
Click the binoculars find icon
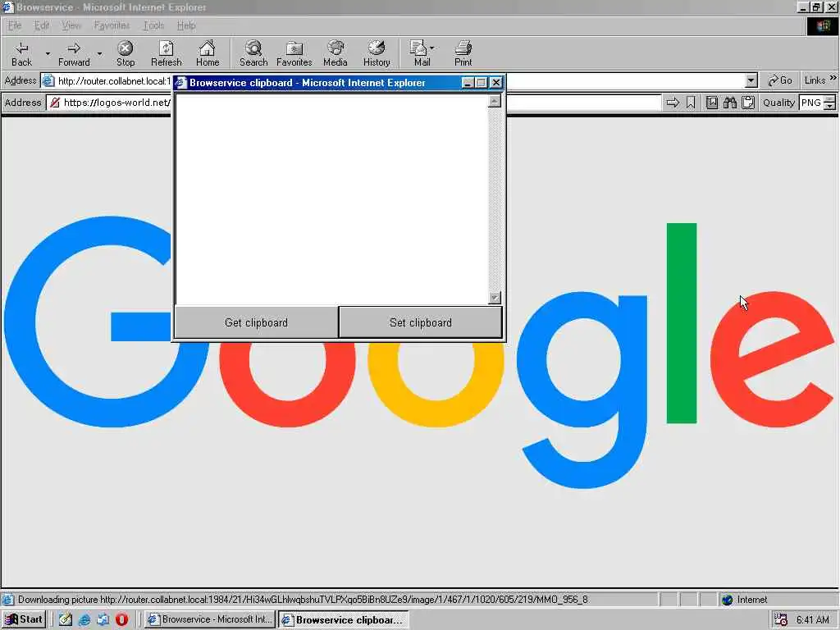pyautogui.click(x=729, y=103)
